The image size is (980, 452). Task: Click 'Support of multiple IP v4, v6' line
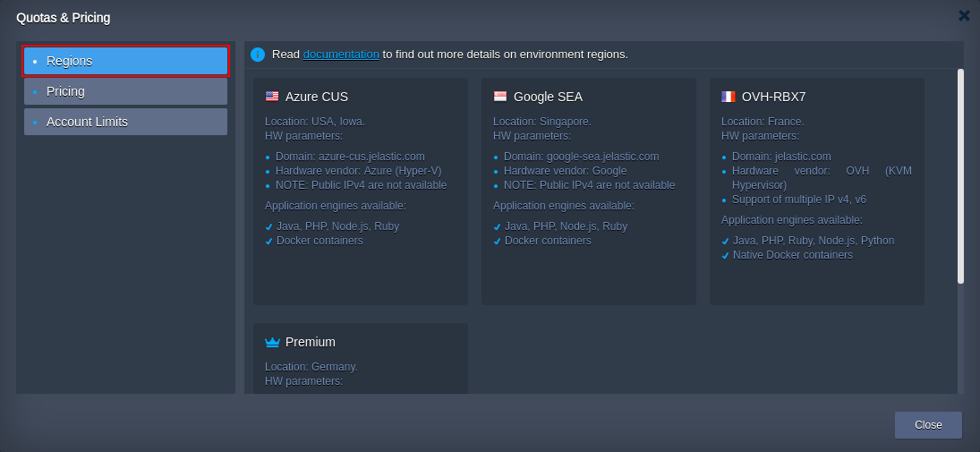pyautogui.click(x=799, y=200)
